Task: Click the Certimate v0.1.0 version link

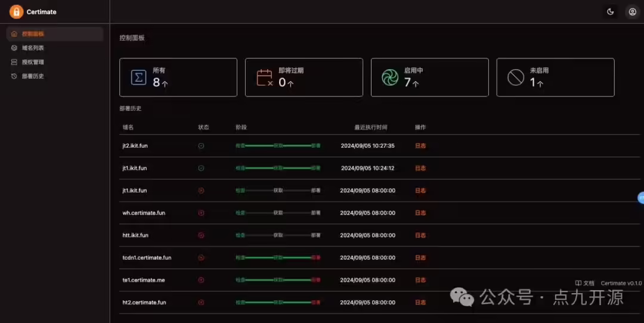Action: coord(621,283)
